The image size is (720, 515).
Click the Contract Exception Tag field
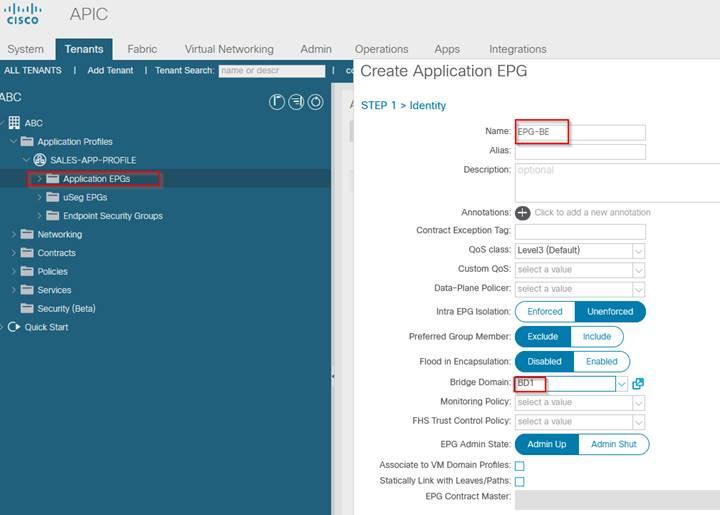pos(580,231)
